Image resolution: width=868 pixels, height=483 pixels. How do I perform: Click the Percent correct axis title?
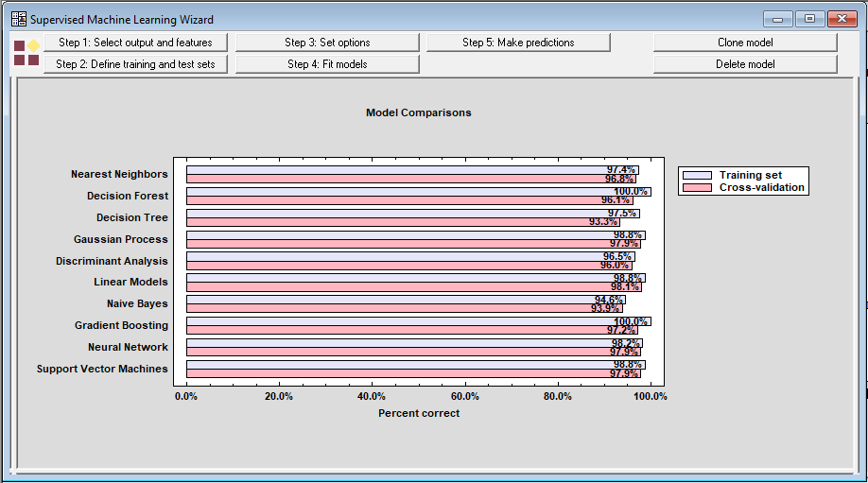pyautogui.click(x=418, y=413)
